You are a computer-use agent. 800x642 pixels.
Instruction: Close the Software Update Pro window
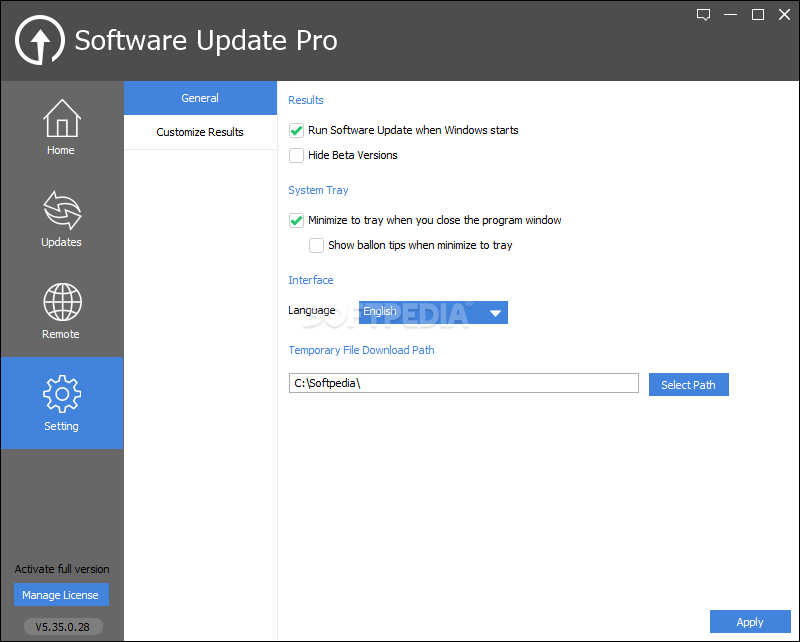[x=785, y=15]
